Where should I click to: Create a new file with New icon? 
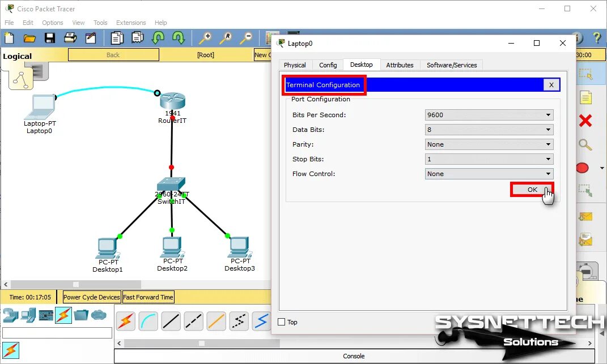click(x=9, y=38)
